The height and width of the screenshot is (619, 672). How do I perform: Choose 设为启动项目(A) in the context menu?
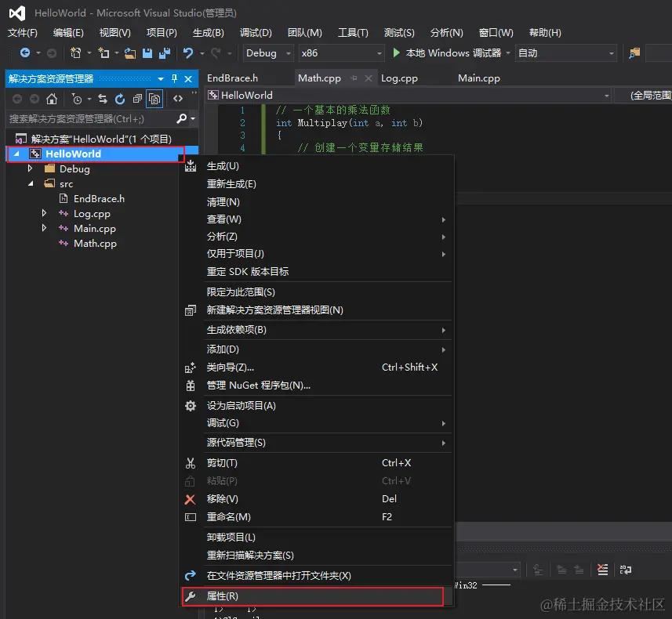click(x=316, y=406)
